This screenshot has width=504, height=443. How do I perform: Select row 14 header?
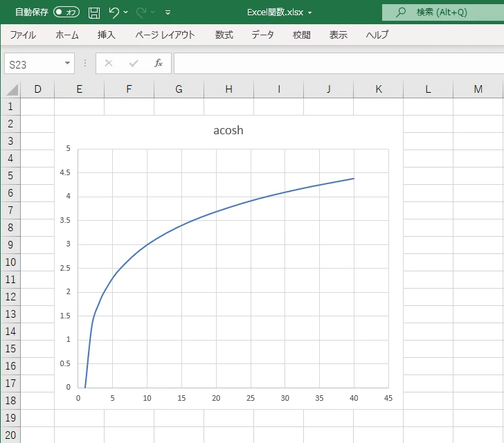coord(10,331)
